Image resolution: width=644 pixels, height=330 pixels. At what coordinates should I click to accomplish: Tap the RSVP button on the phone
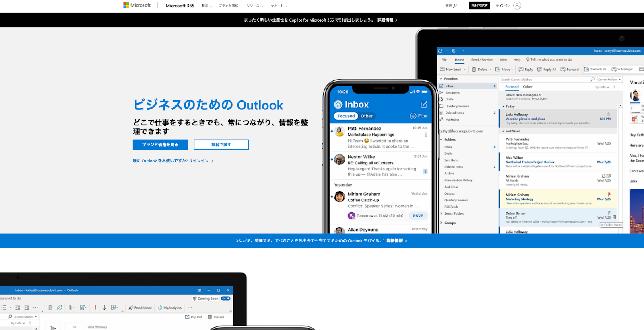[418, 216]
